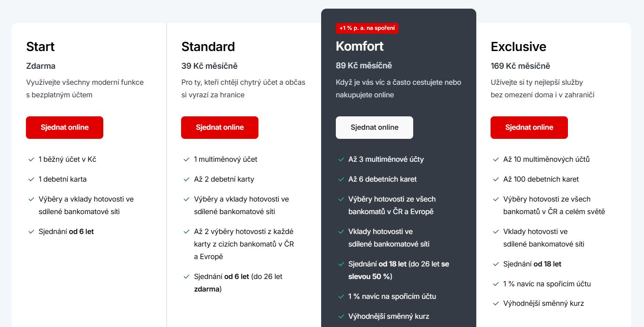Click the white Sjednat online button for Komfort
This screenshot has width=644, height=327.
(374, 128)
